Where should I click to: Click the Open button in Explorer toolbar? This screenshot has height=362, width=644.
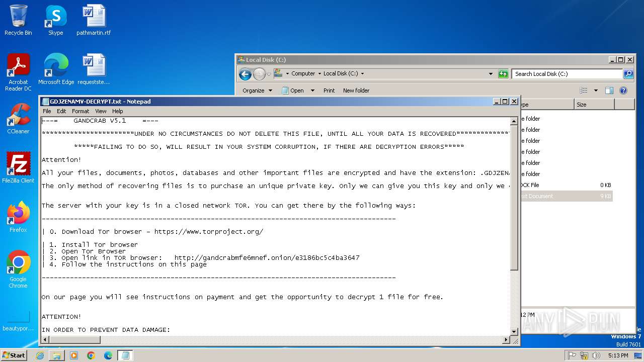coord(293,90)
